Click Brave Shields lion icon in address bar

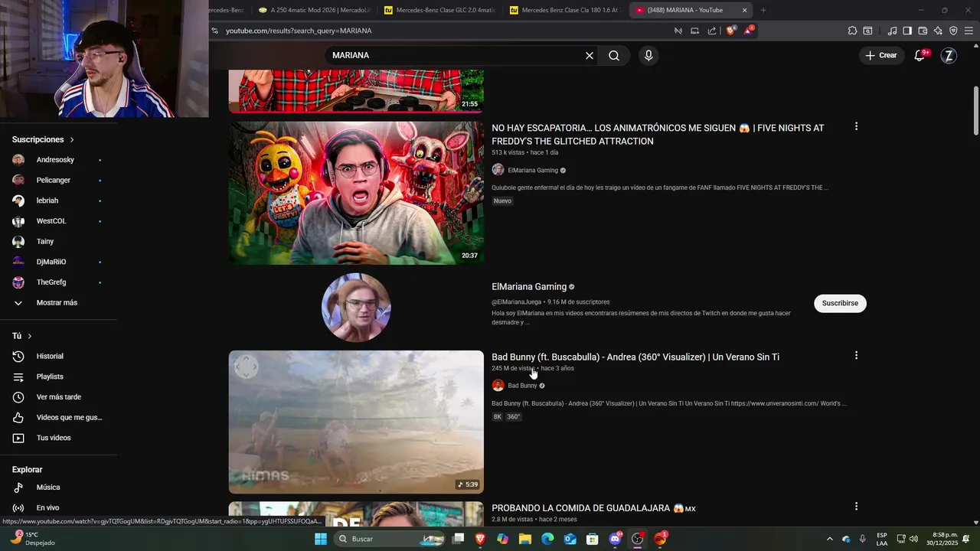[730, 31]
